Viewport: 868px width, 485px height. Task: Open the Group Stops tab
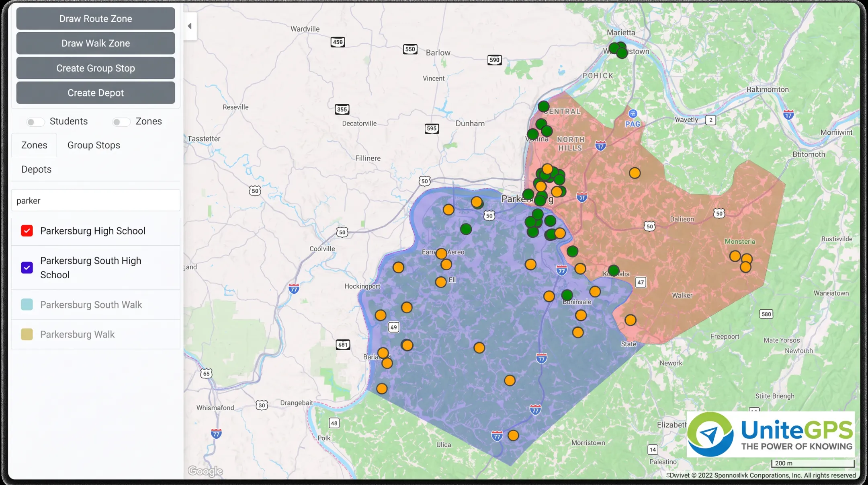pos(94,145)
